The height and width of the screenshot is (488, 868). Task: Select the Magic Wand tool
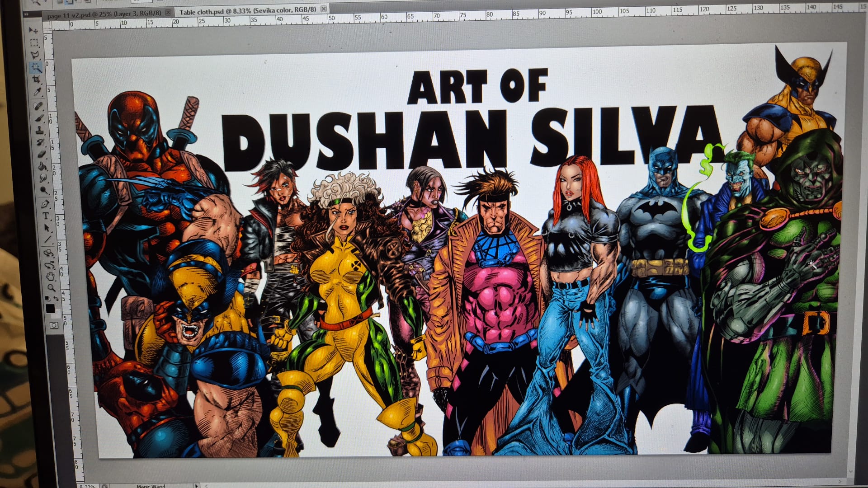(x=36, y=67)
